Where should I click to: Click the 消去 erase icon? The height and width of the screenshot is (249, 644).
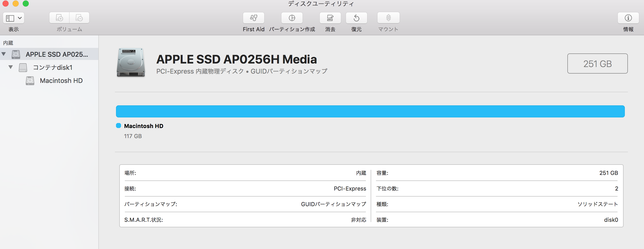330,18
